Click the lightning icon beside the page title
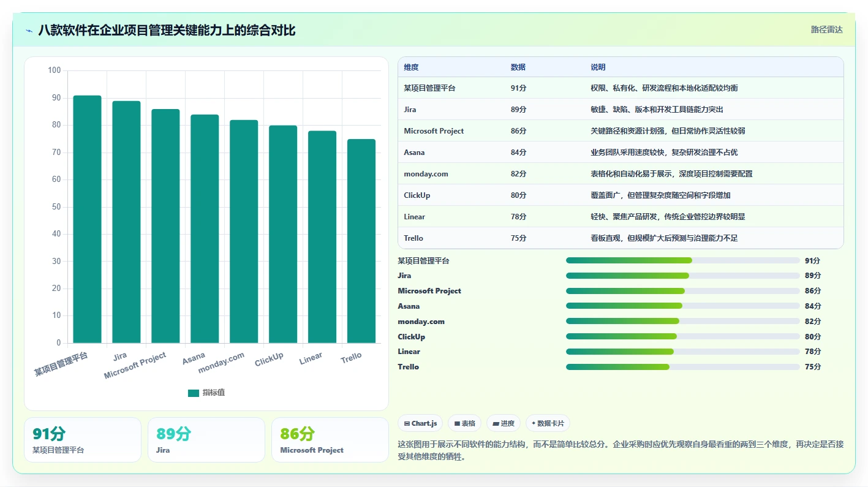This screenshot has width=868, height=487. (29, 31)
